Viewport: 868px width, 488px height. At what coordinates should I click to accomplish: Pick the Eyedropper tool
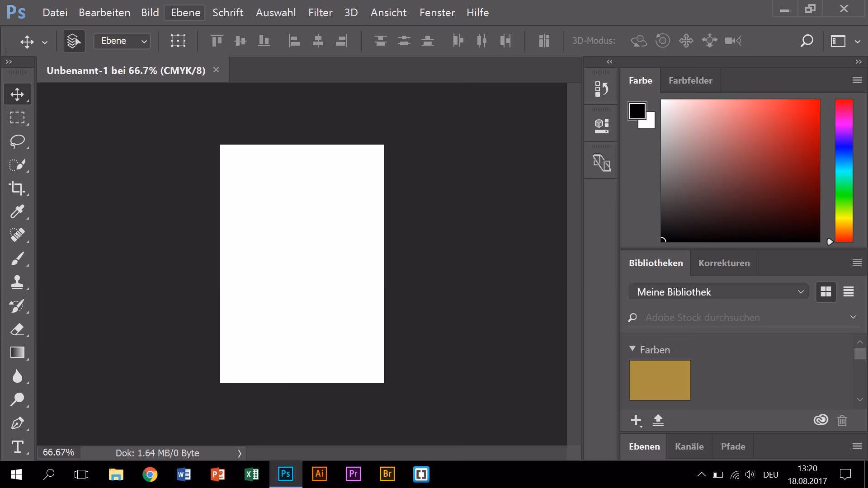tap(17, 211)
